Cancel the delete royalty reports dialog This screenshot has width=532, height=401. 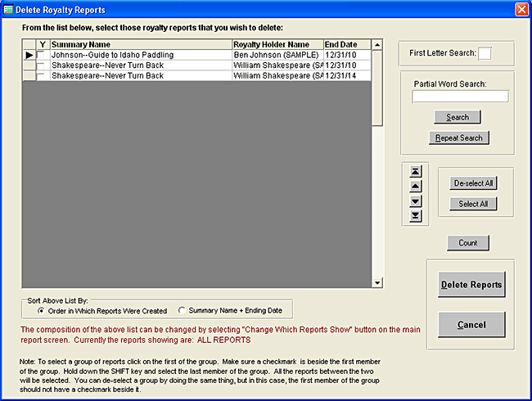(x=471, y=325)
